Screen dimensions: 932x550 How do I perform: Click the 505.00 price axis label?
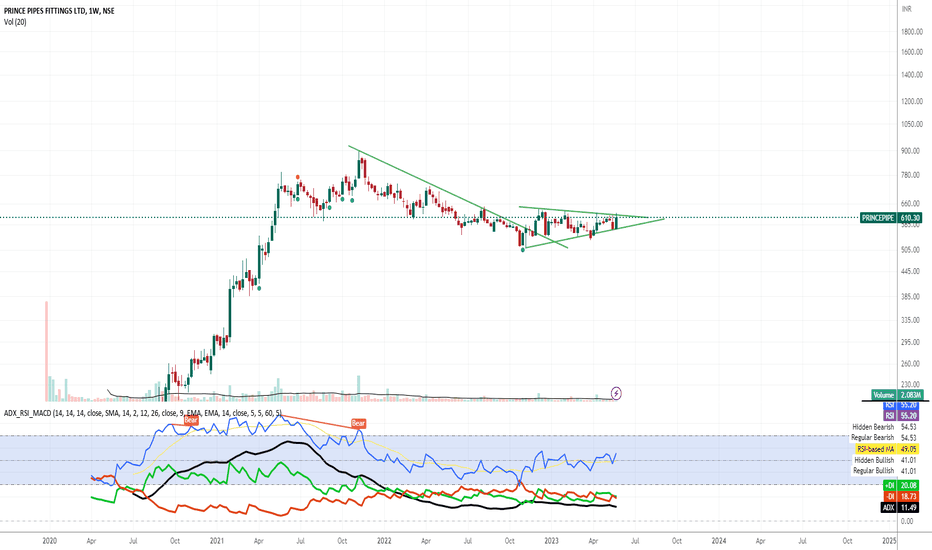(x=911, y=250)
